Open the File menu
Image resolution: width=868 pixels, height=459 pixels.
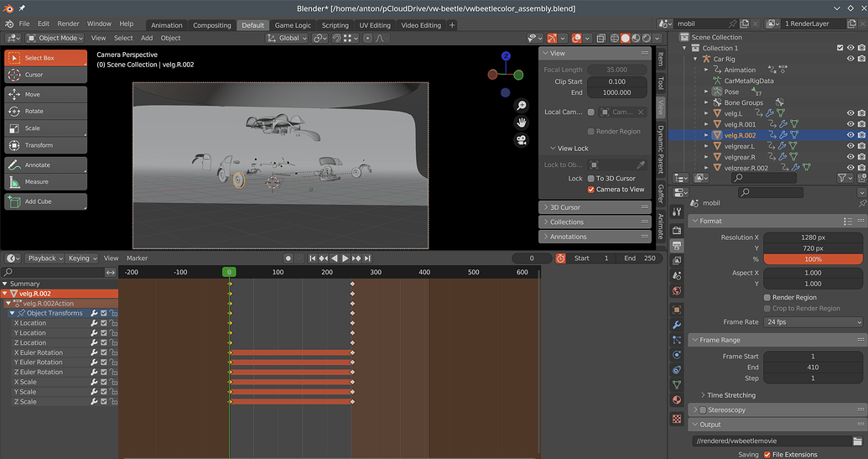(24, 23)
